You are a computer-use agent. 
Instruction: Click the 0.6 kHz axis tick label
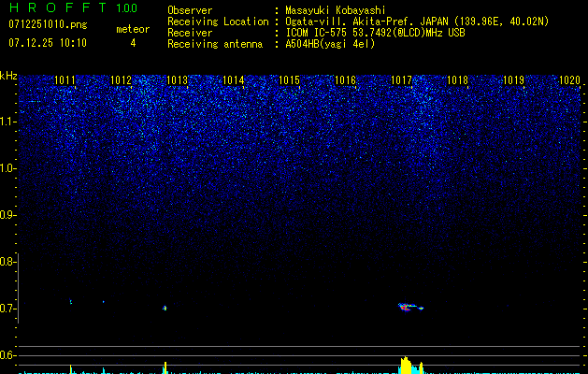pos(7,355)
